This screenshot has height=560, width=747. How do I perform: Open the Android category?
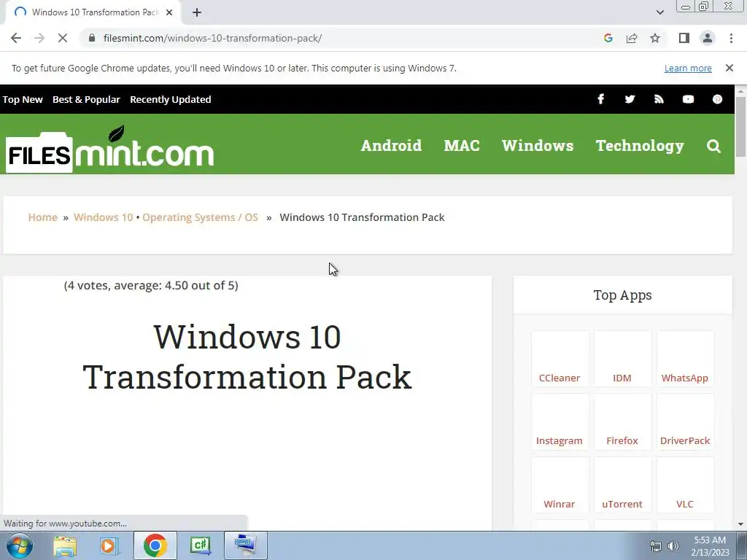point(391,146)
